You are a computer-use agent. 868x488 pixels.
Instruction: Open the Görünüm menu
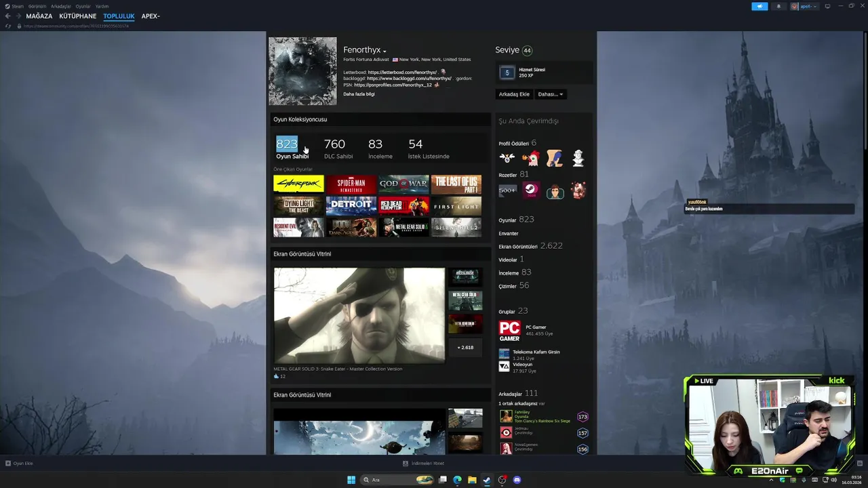(37, 6)
